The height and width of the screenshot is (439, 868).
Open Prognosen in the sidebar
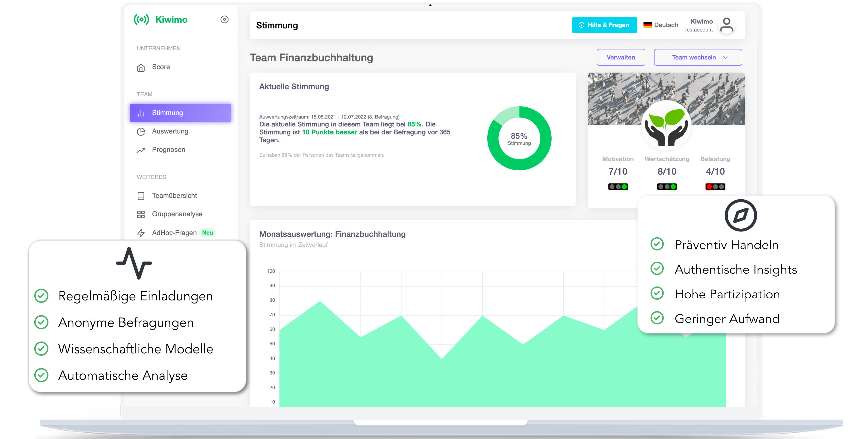180,150
